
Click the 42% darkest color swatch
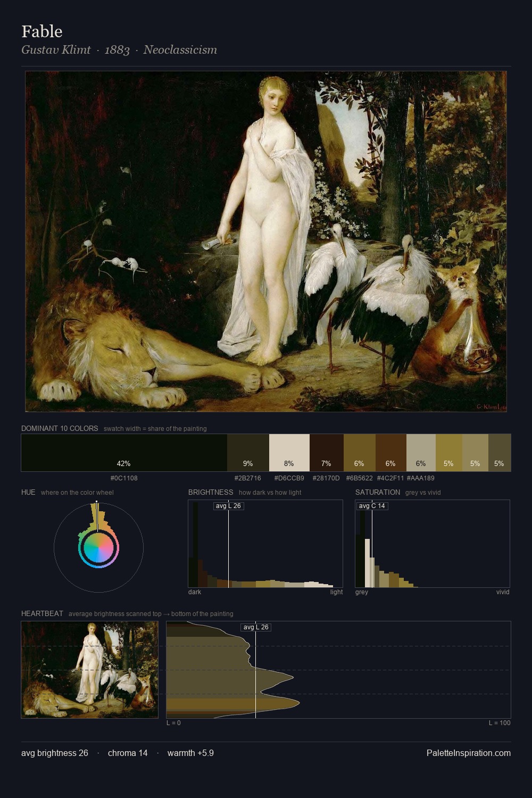click(124, 453)
